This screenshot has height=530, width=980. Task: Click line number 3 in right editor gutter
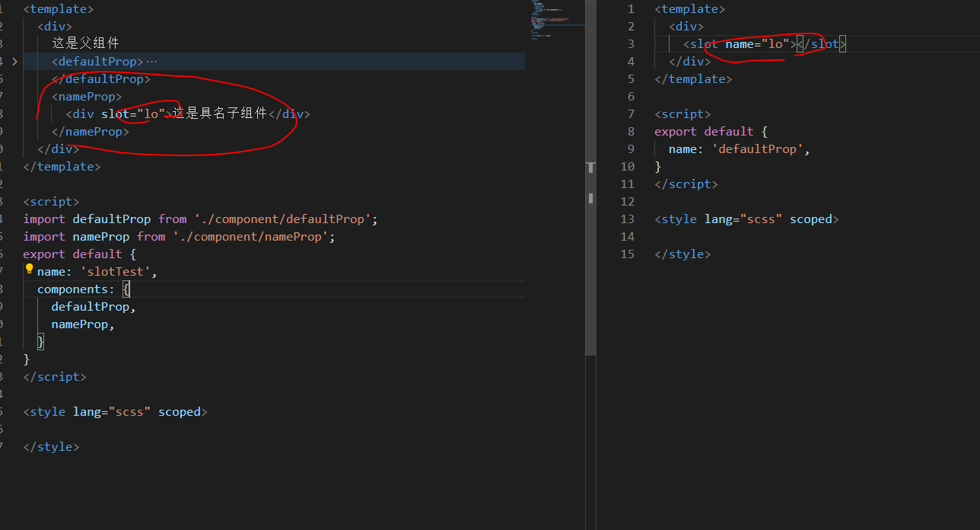click(631, 44)
